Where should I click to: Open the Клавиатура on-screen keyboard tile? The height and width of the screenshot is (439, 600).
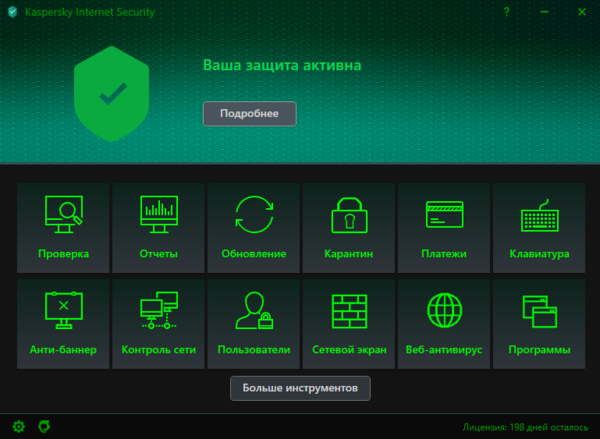coord(539,228)
